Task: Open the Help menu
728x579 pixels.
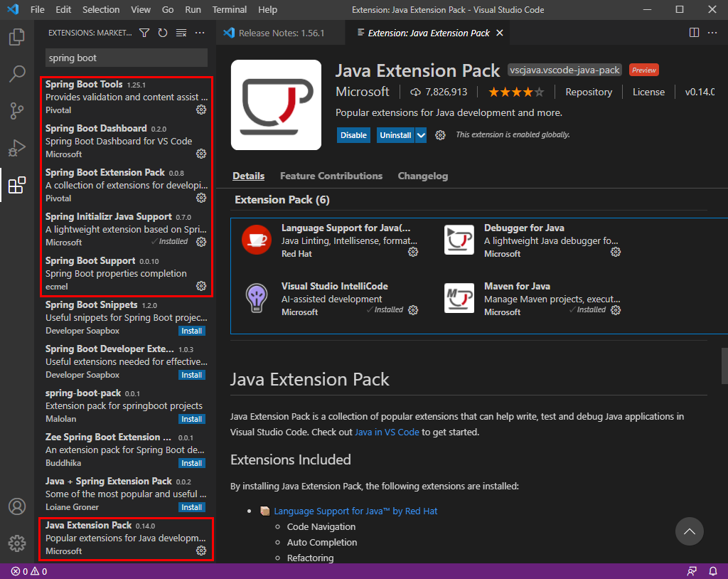Action: (x=267, y=9)
